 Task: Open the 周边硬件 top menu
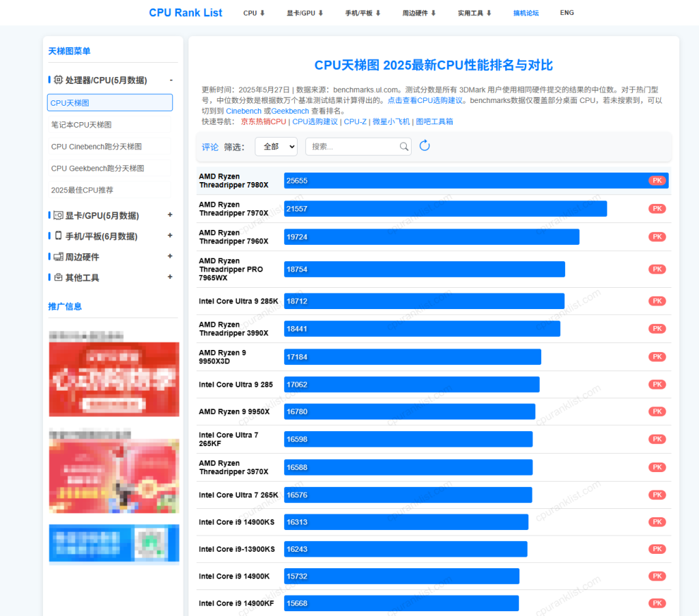coord(418,13)
